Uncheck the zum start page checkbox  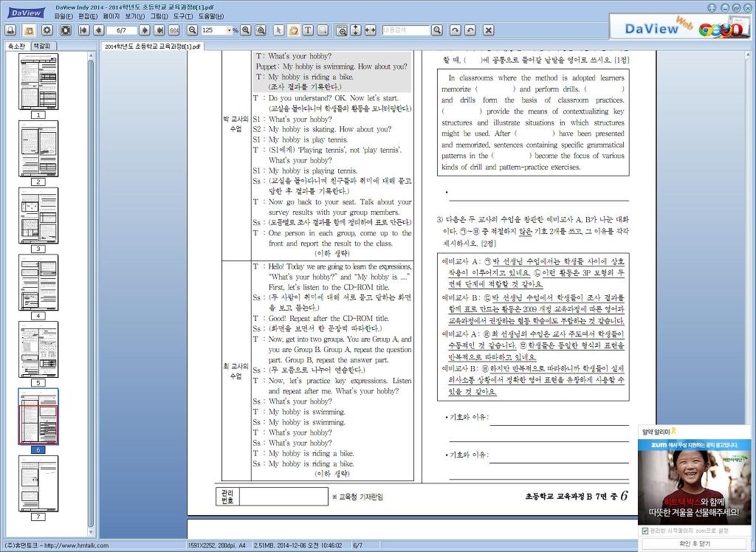[x=647, y=530]
